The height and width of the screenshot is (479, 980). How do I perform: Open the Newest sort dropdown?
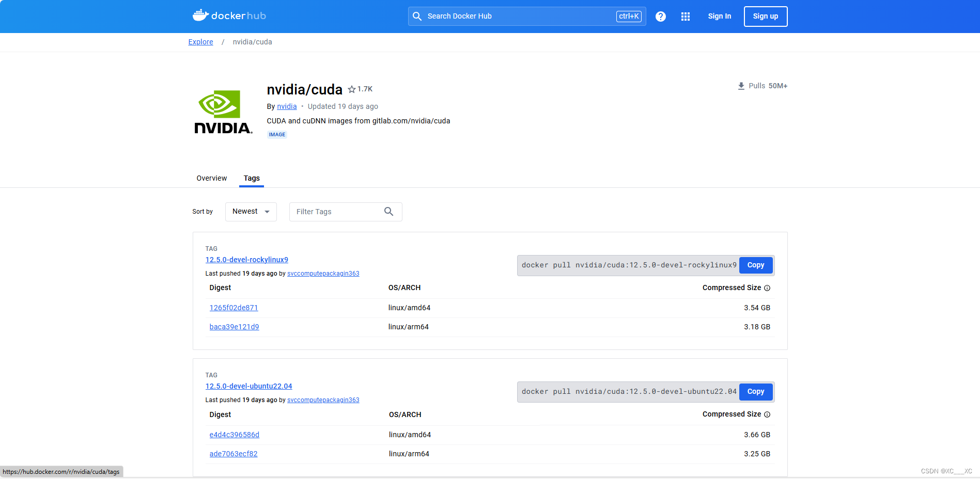coord(251,212)
